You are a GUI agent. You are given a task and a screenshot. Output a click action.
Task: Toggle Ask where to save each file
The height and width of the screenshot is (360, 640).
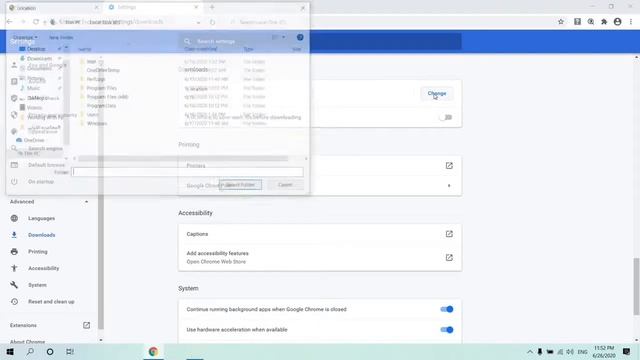point(446,118)
